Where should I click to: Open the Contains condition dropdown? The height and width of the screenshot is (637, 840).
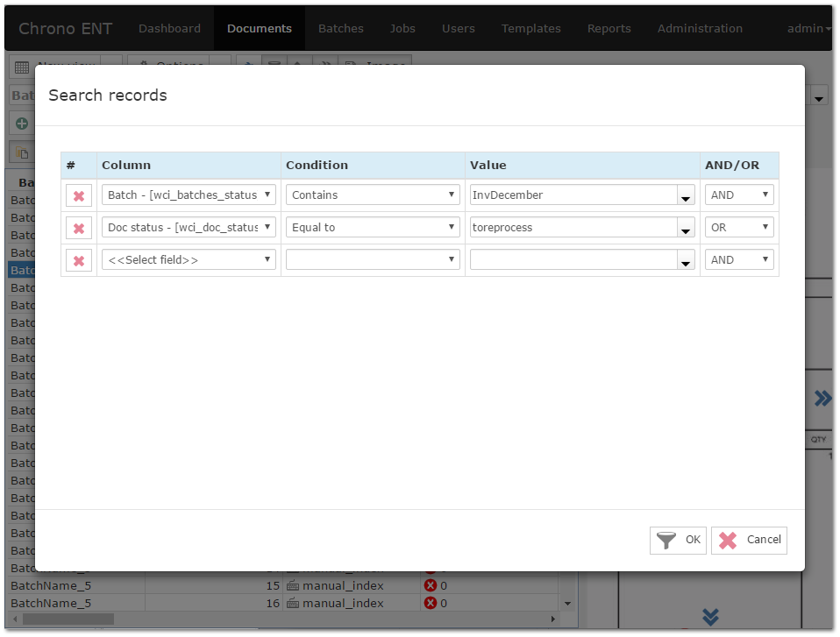click(x=373, y=195)
